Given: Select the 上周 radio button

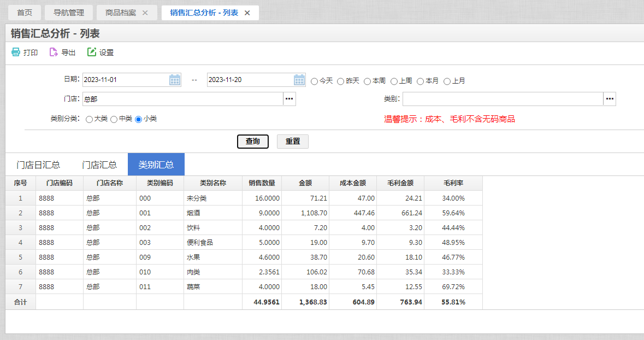Looking at the screenshot, I should coord(394,81).
